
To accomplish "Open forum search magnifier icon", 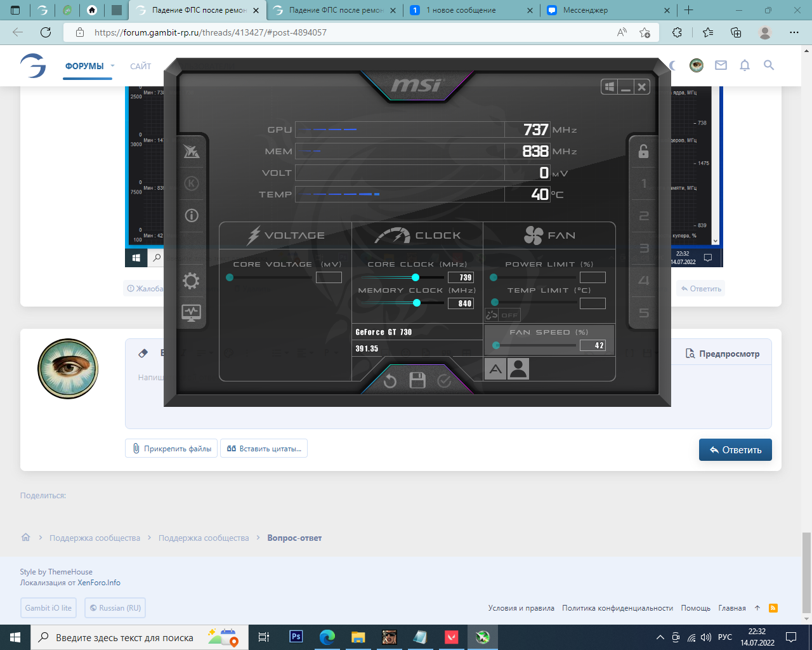I will [x=769, y=65].
